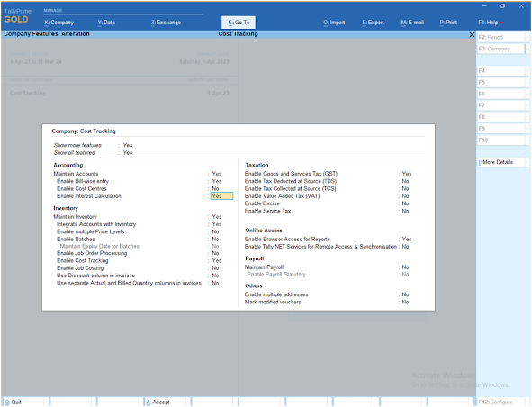Click the F3: Company button
The height and width of the screenshot is (407, 532).
[x=501, y=49]
